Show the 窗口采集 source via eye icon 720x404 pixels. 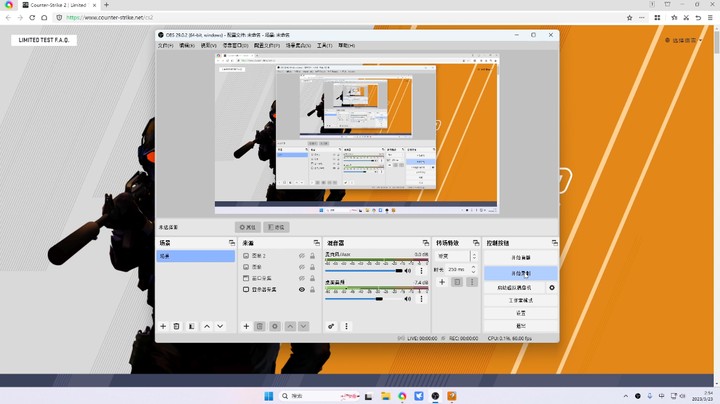coord(302,278)
